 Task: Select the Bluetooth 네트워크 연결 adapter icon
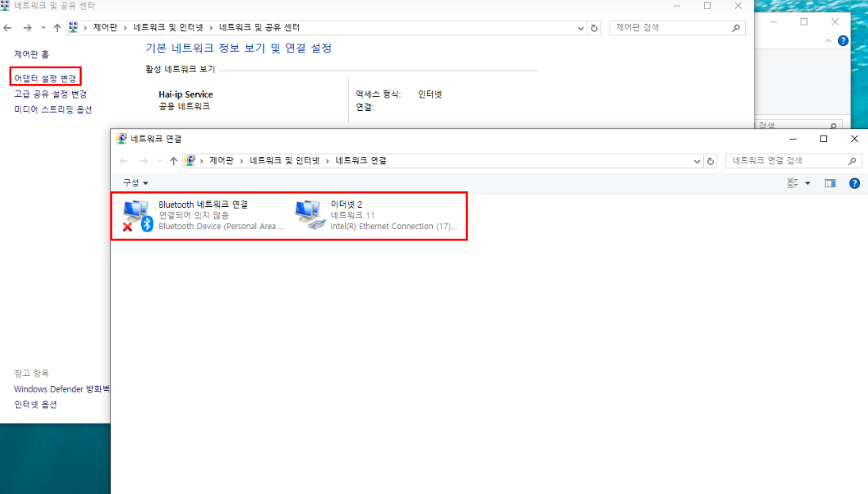136,216
